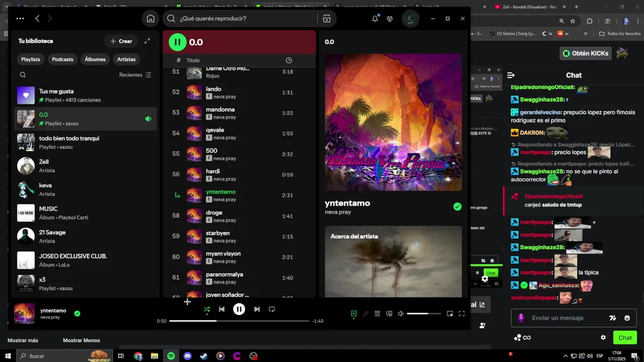Open Recientes sort options
Screen dimensions: 644x362
[x=135, y=75]
